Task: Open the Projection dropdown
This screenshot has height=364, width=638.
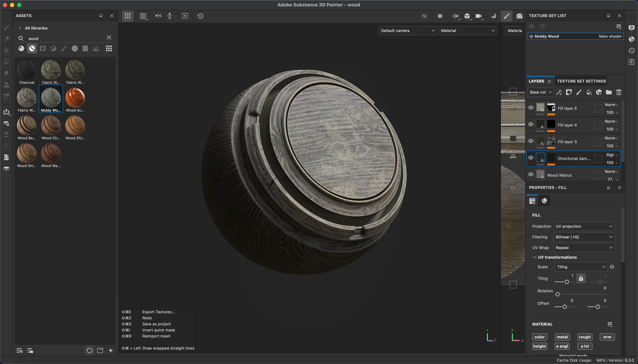Action: [x=584, y=226]
